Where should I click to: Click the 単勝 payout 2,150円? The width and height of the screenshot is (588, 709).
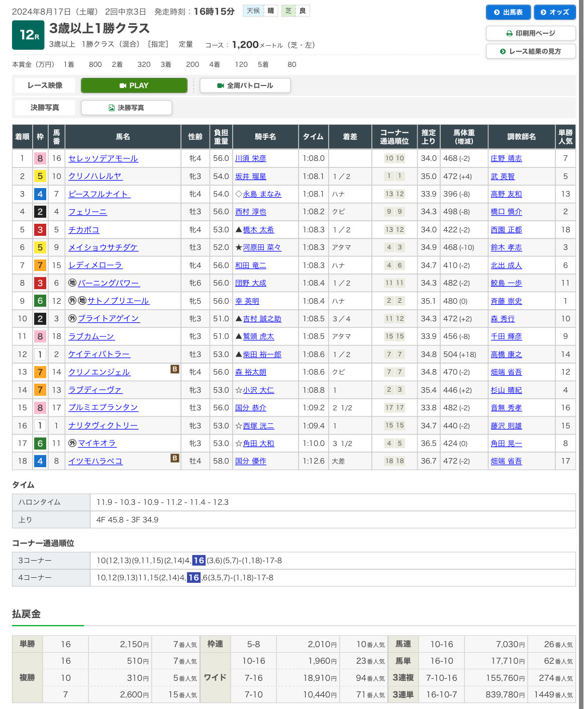(134, 644)
